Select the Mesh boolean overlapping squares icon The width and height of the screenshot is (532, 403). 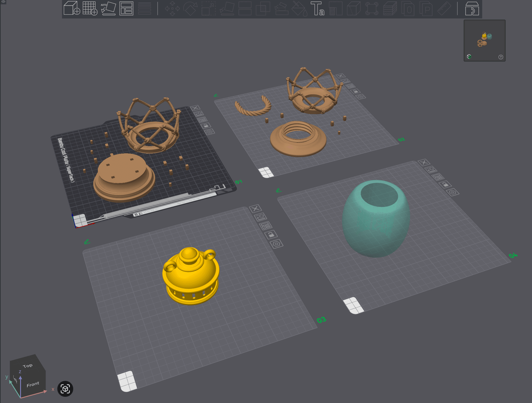coord(263,8)
